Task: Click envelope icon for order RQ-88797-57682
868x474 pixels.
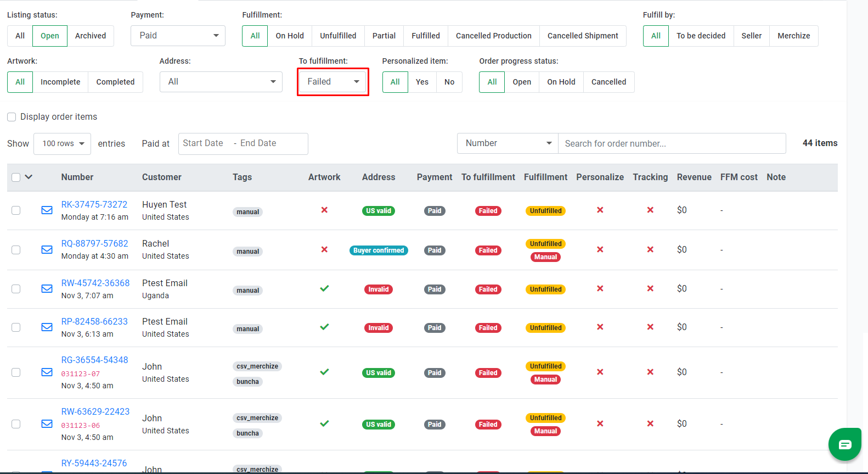Action: (47, 250)
